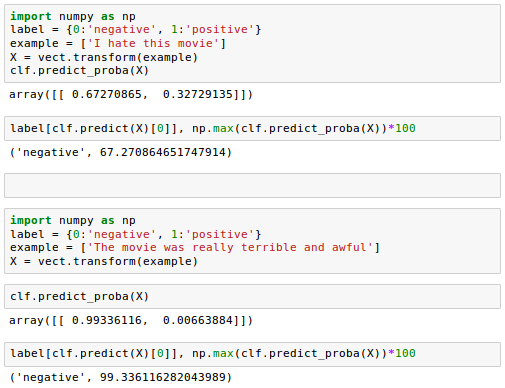Click the second 'import numpy as np' line
Viewport: 505px width, 388px height.
pyautogui.click(x=73, y=220)
